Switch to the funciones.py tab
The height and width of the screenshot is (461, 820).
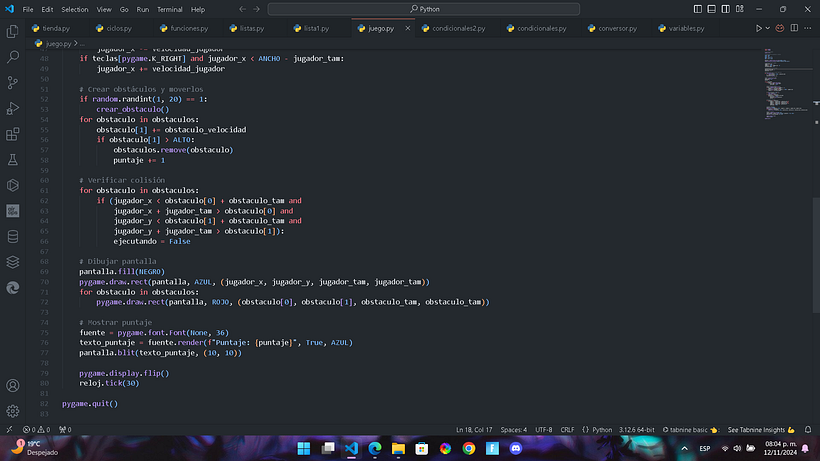(189, 28)
